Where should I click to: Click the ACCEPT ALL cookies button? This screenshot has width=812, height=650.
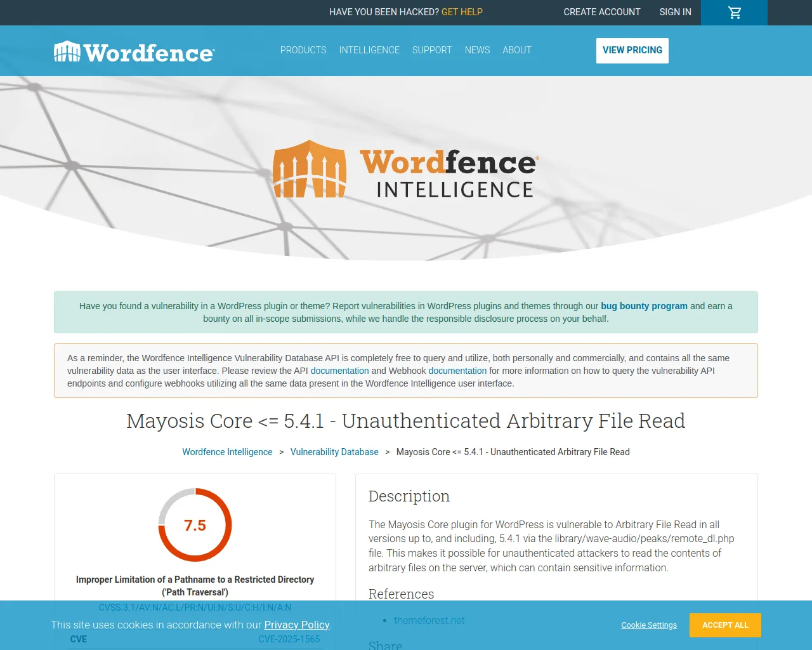coord(725,625)
